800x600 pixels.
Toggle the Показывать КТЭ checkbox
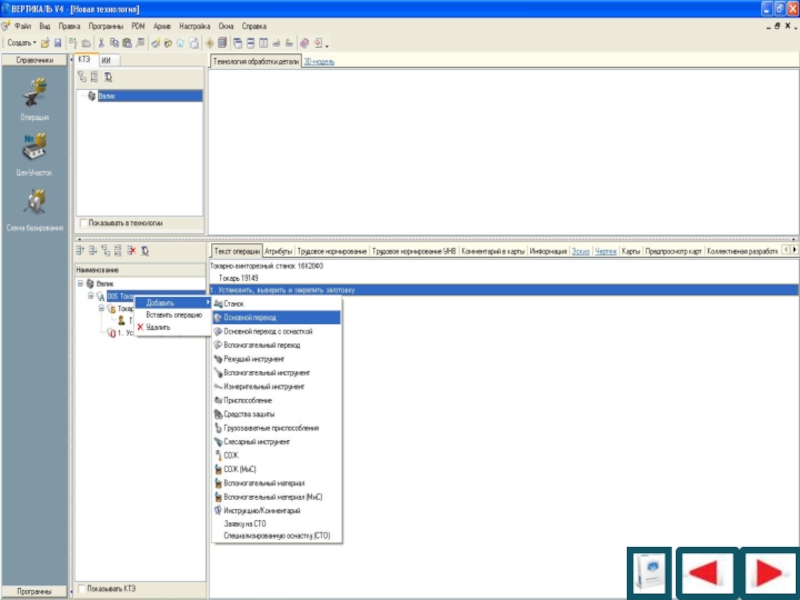83,588
